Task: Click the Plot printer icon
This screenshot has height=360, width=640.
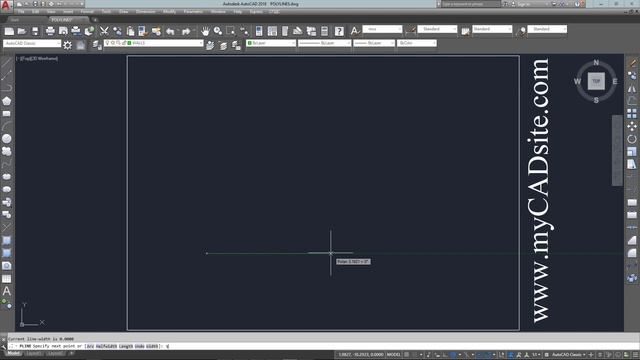Action: (50, 31)
